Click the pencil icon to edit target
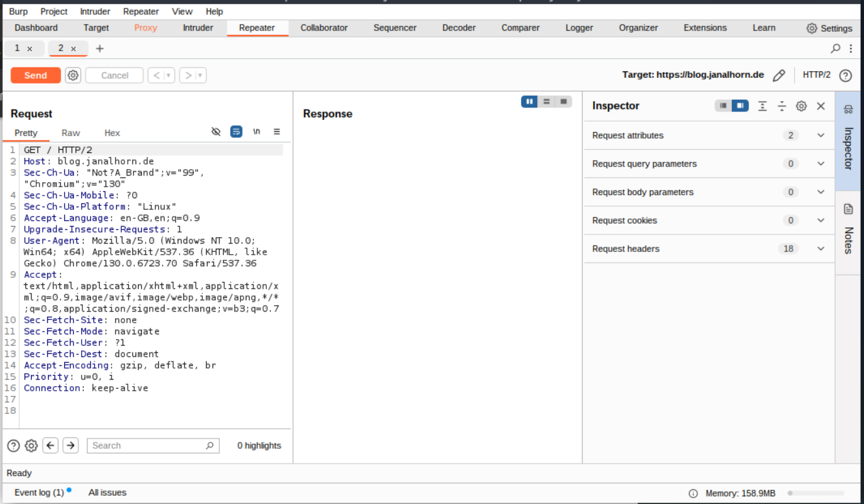This screenshot has height=504, width=864. click(778, 75)
